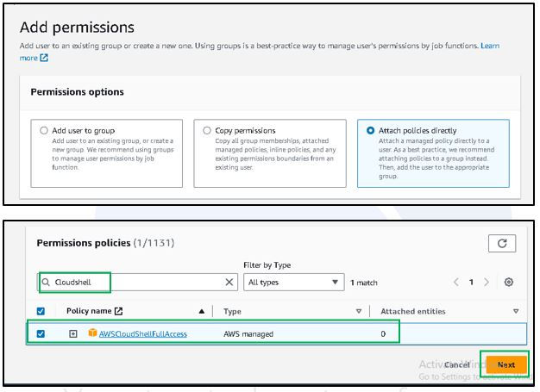The image size is (540, 392).
Task: Toggle the select-all policies checkbox
Action: [41, 312]
